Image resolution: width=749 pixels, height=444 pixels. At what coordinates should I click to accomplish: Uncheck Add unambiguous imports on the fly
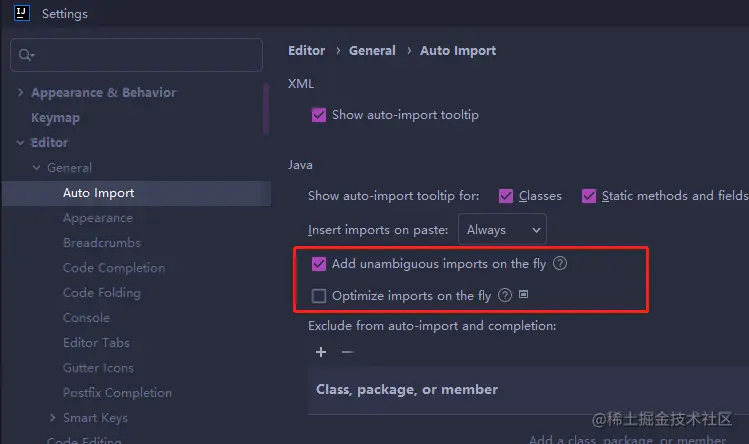click(x=319, y=264)
